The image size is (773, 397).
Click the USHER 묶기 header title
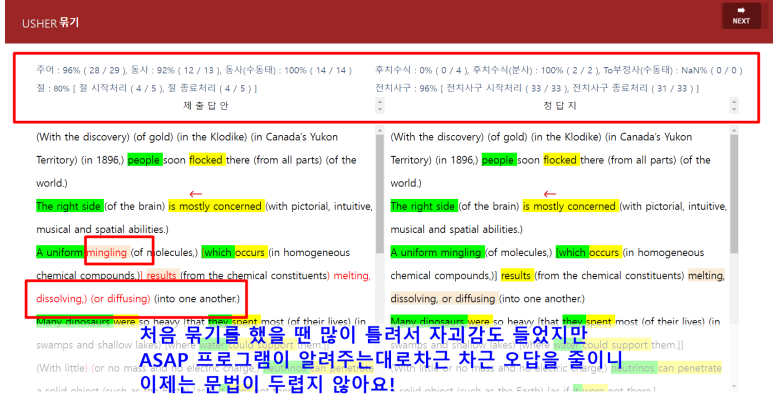[x=50, y=23]
